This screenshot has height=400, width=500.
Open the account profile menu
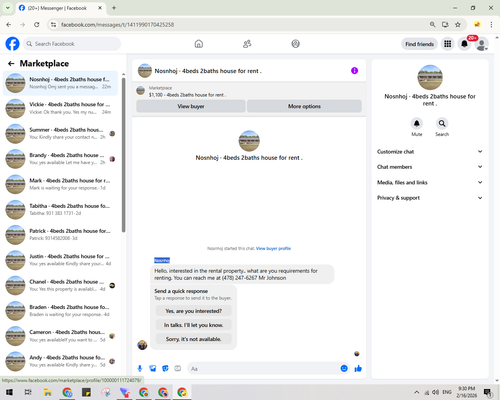[x=481, y=44]
